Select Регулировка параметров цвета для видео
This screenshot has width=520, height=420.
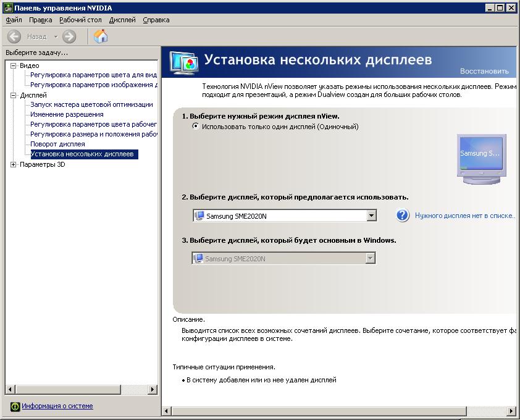coord(93,75)
